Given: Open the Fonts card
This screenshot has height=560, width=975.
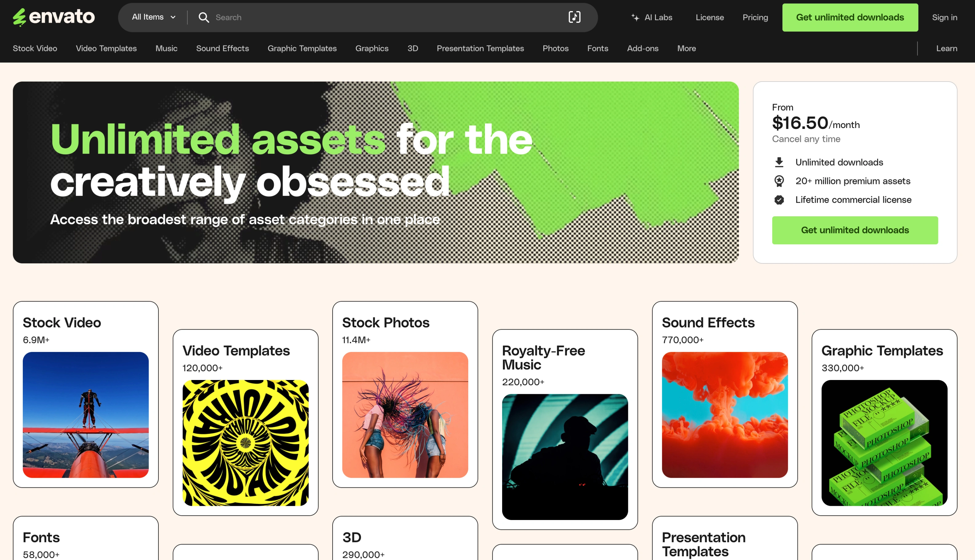Looking at the screenshot, I should tap(86, 538).
